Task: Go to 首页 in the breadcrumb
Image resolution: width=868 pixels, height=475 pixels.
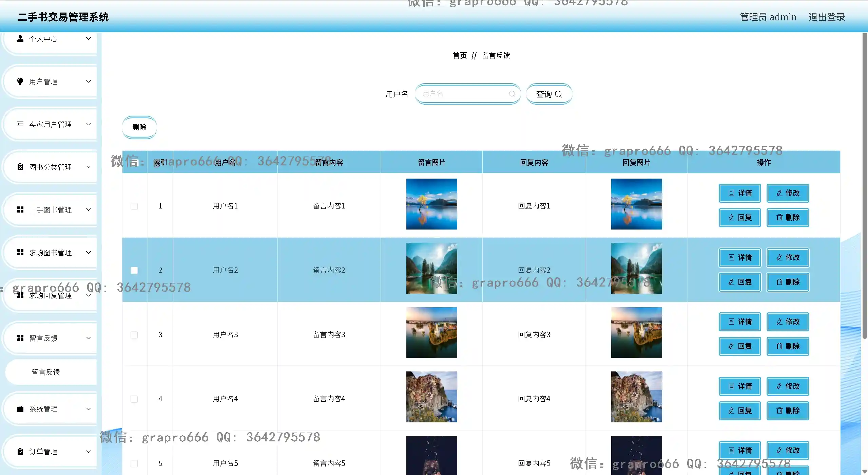Action: (x=460, y=55)
